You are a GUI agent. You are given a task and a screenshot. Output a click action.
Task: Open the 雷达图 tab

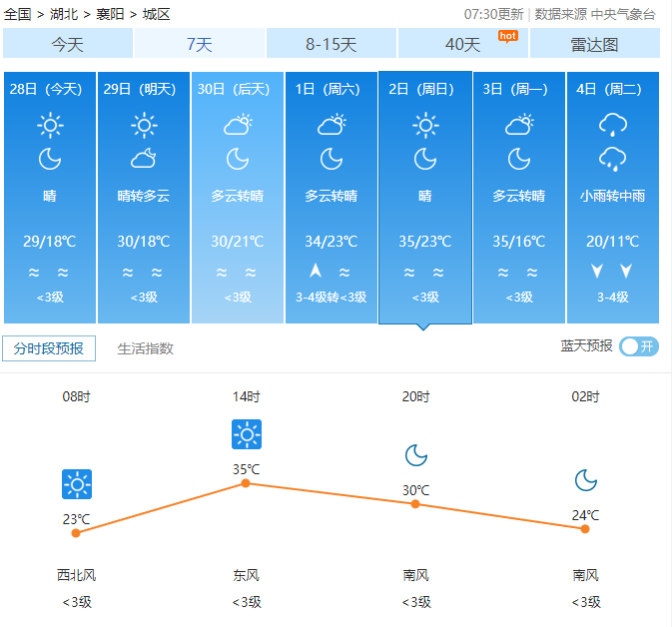pyautogui.click(x=595, y=43)
